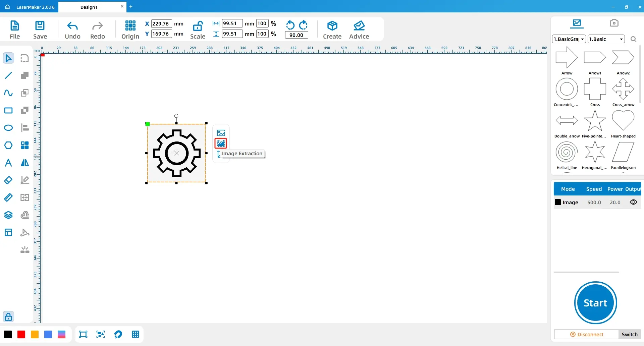This screenshot has width=644, height=346.
Task: Edit the width mm field
Action: [232, 23]
